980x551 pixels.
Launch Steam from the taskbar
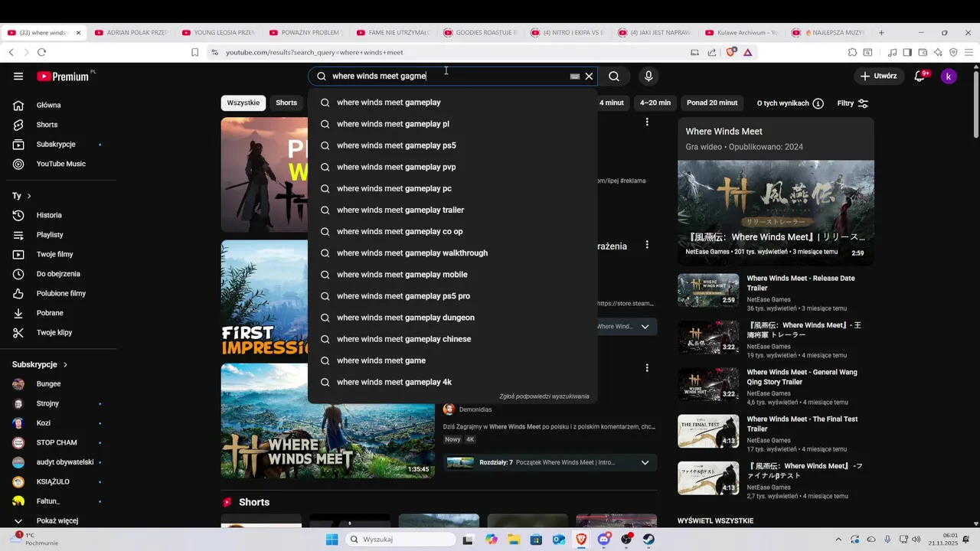pyautogui.click(x=649, y=540)
